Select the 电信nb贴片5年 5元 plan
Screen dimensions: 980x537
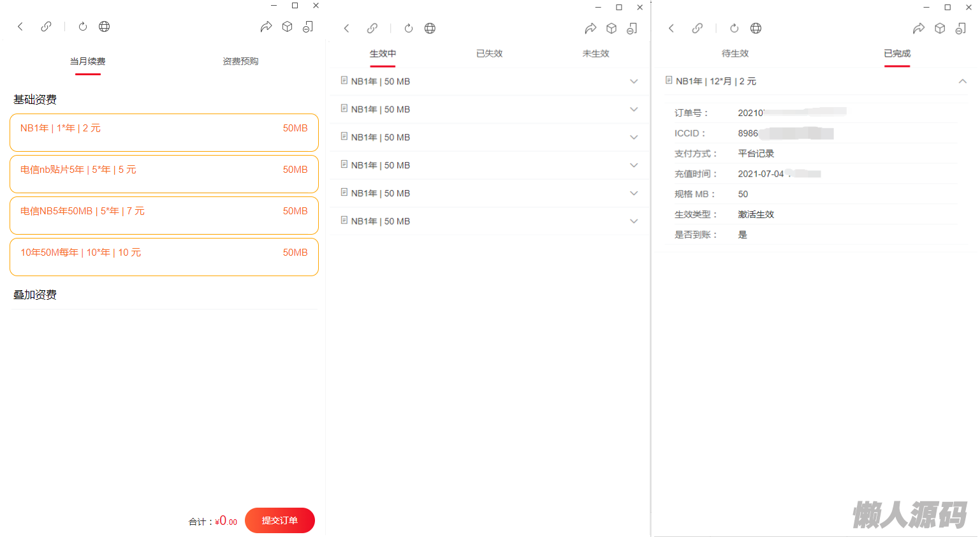point(164,173)
